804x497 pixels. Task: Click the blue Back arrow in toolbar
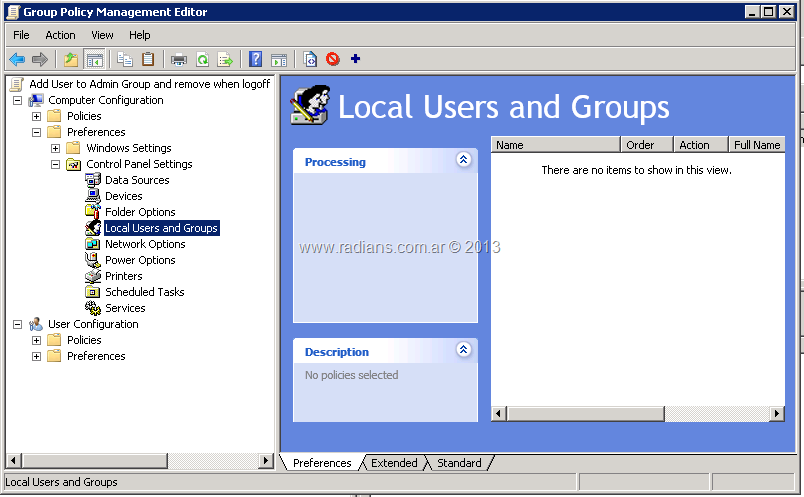coord(17,59)
